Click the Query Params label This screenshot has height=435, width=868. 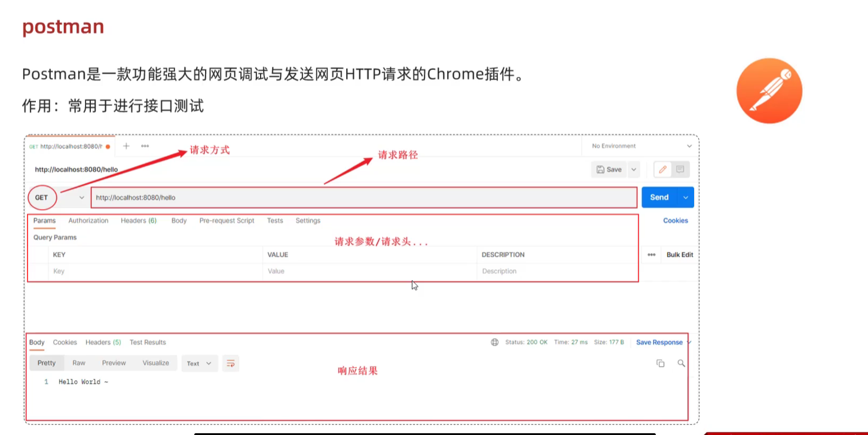(55, 238)
